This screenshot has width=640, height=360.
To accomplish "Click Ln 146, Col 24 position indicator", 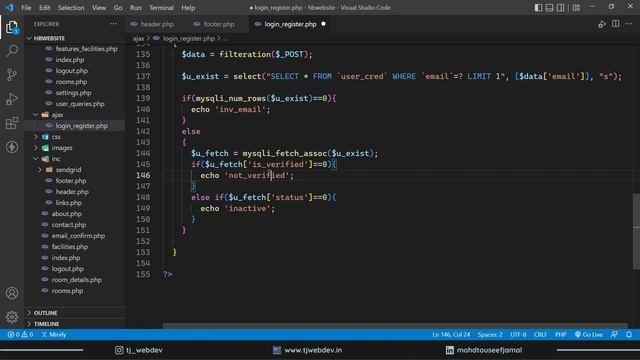I will click(x=451, y=335).
